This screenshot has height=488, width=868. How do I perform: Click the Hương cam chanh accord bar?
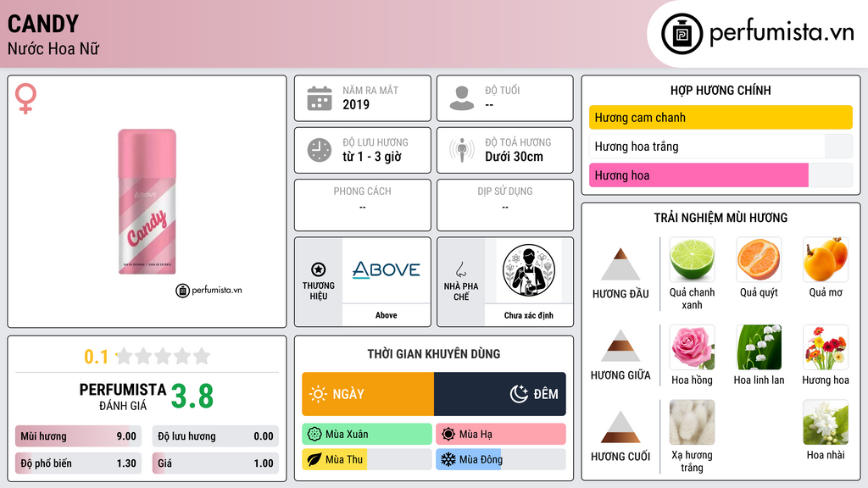[x=721, y=117]
